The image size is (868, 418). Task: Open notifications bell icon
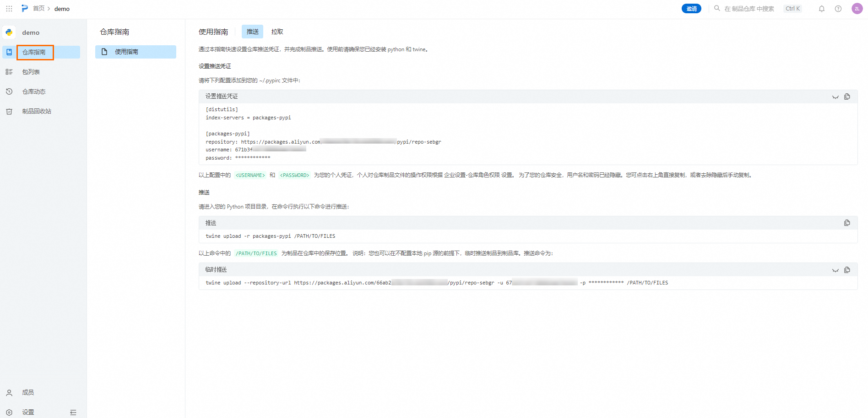pos(822,9)
